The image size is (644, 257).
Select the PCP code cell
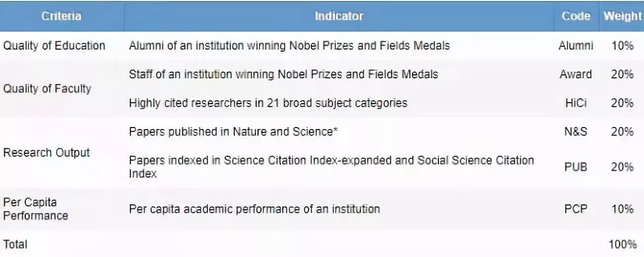pos(576,209)
